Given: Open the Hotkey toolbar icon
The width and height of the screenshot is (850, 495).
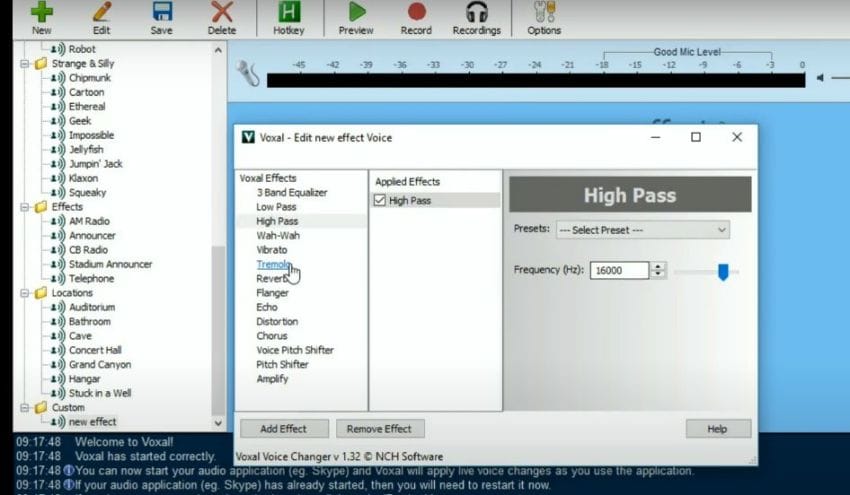Looking at the screenshot, I should [288, 12].
